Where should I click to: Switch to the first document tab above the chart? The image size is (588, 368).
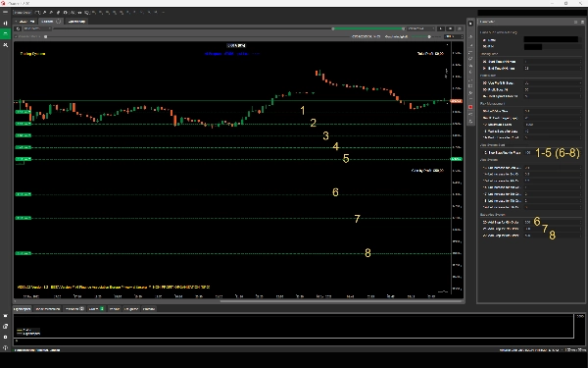click(25, 21)
